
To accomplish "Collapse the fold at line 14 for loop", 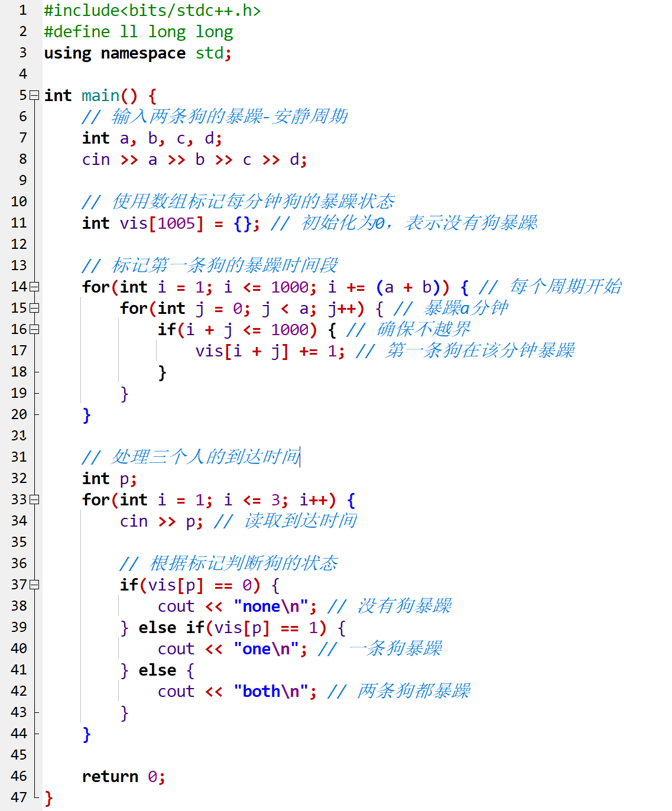I will click(34, 287).
